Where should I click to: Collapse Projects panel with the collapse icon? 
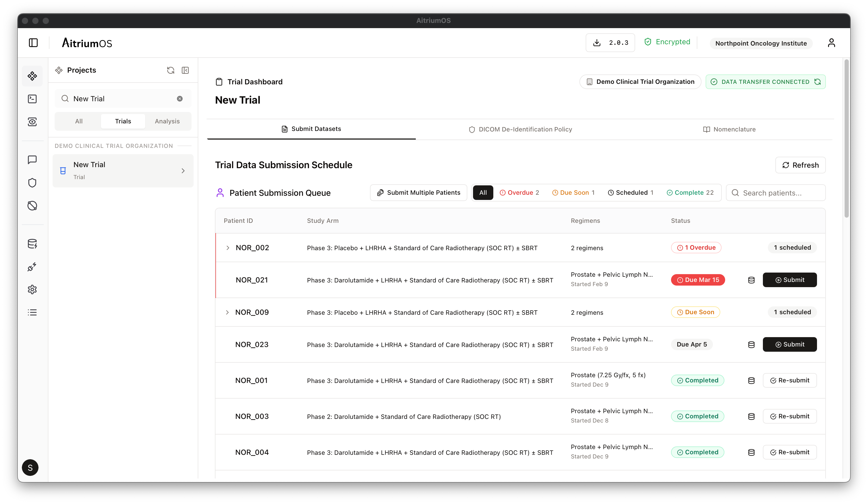click(x=185, y=70)
